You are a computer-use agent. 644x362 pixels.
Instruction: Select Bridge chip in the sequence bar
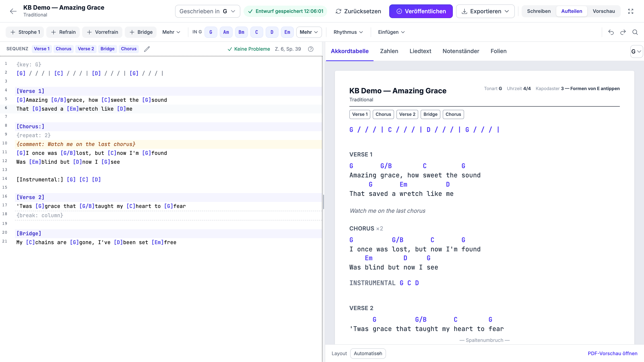pyautogui.click(x=107, y=49)
